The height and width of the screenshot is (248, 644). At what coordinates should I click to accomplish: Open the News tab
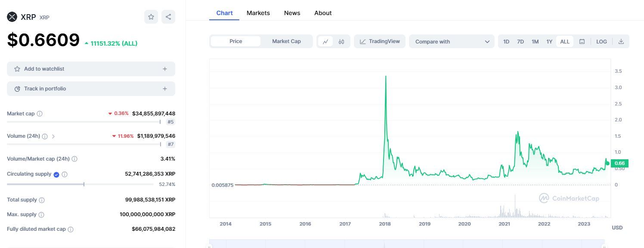(292, 13)
